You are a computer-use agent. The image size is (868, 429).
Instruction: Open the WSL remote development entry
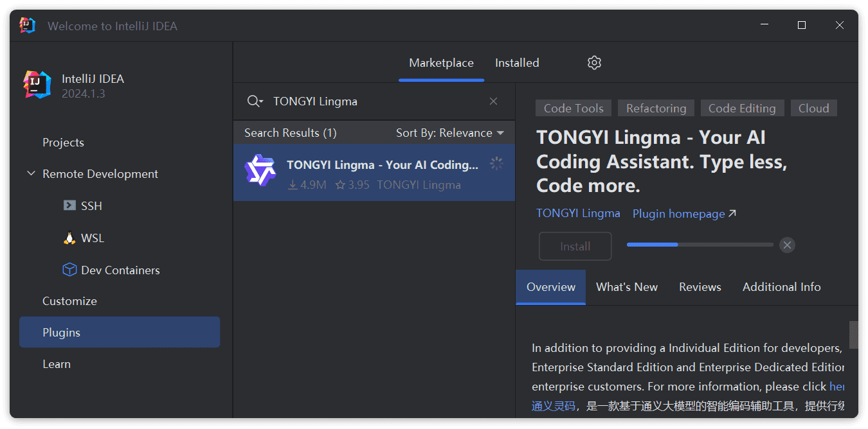point(84,238)
